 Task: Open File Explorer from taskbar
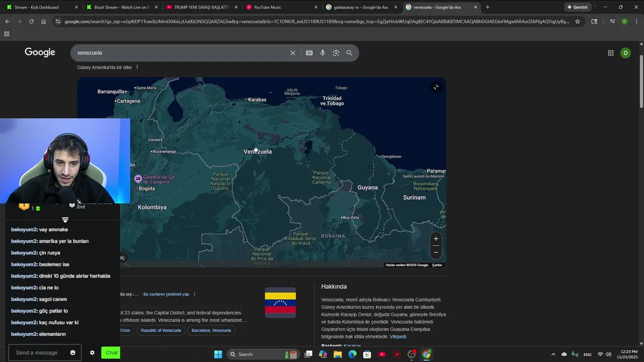pos(338,354)
